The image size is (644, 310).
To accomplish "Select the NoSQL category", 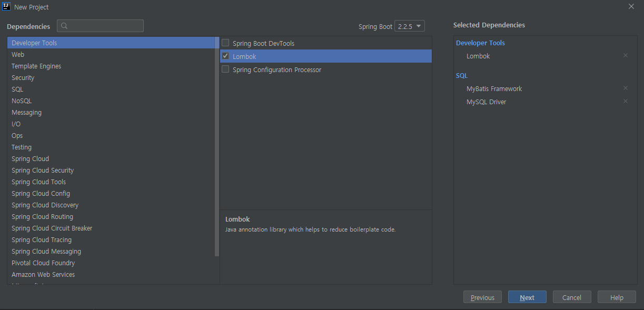I will tap(111, 101).
